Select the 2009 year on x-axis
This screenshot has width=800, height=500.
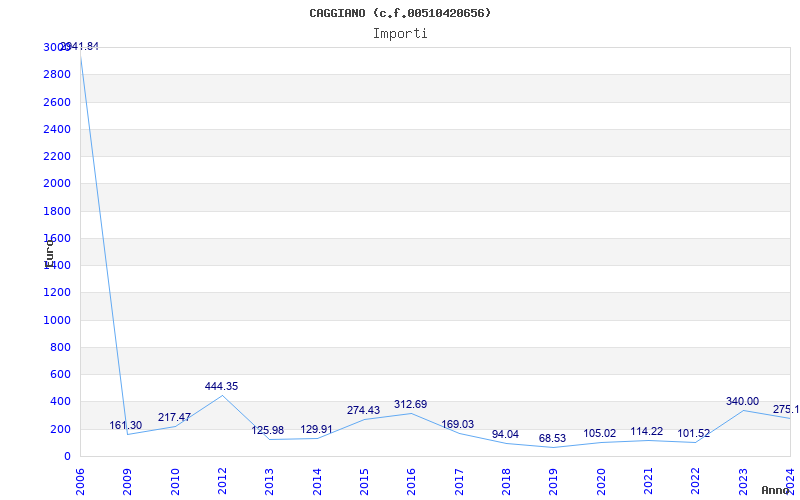[x=128, y=480]
